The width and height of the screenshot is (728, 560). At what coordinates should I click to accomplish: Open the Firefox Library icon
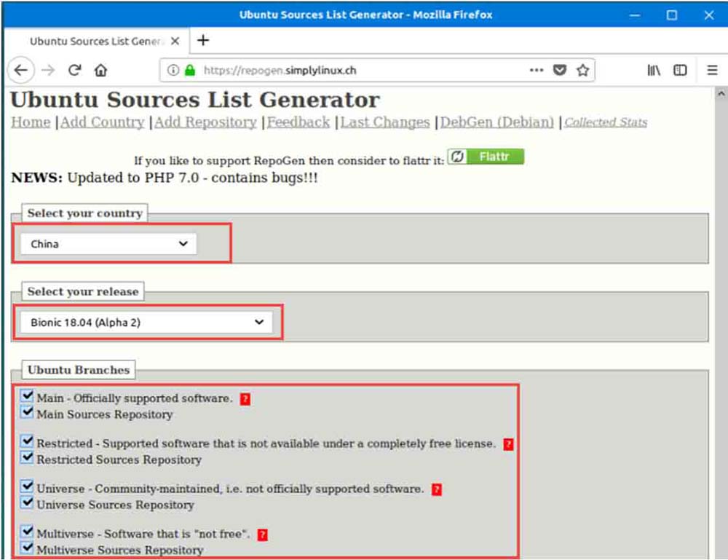pyautogui.click(x=654, y=70)
